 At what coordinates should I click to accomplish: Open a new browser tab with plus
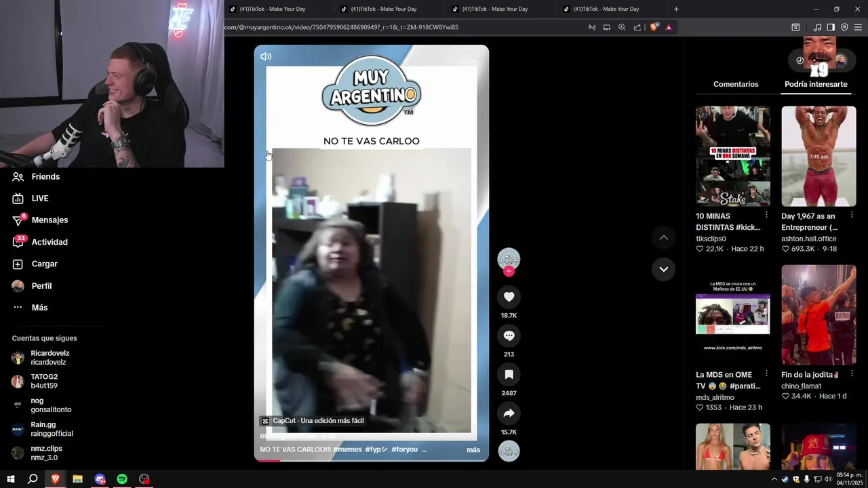pos(676,9)
